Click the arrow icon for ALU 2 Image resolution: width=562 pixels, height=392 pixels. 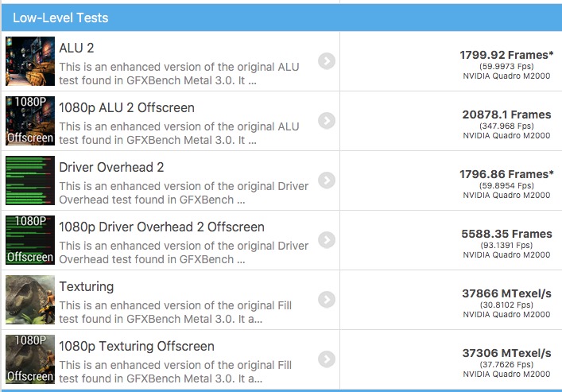click(x=326, y=61)
